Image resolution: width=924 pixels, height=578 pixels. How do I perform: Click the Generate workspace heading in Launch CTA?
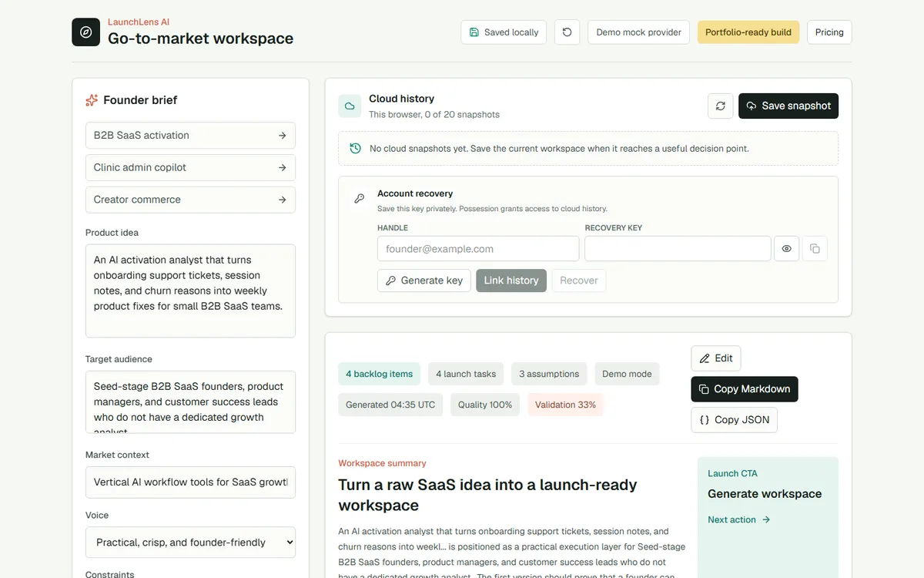pyautogui.click(x=765, y=494)
